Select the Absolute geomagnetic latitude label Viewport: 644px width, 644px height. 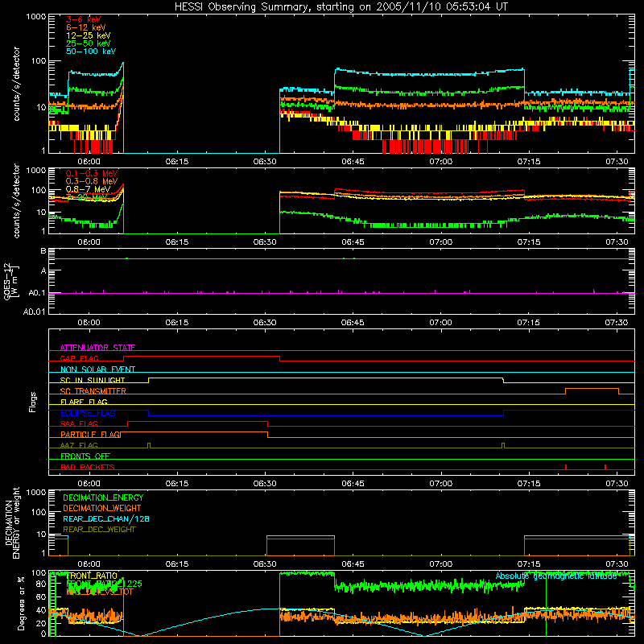tap(556, 576)
